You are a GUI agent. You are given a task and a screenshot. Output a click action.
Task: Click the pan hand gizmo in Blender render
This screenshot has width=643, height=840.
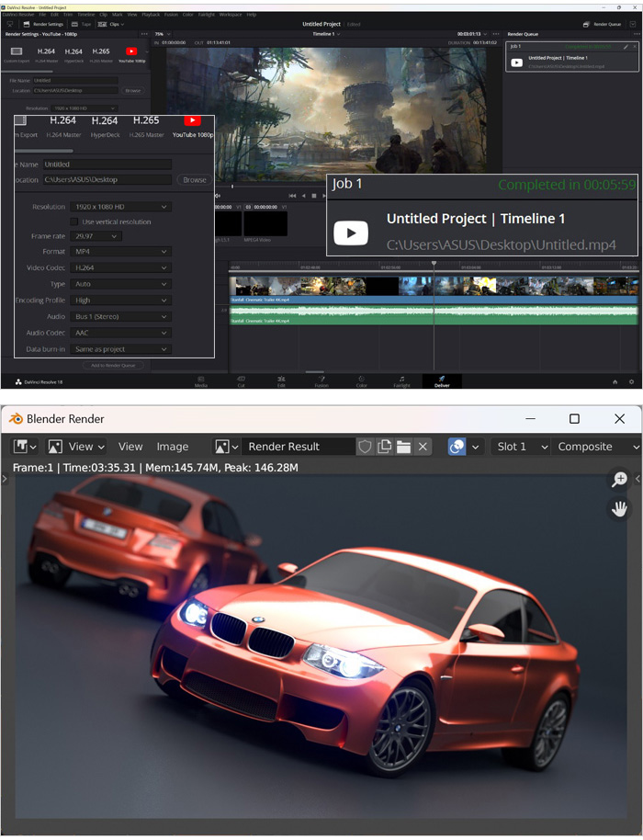click(619, 509)
